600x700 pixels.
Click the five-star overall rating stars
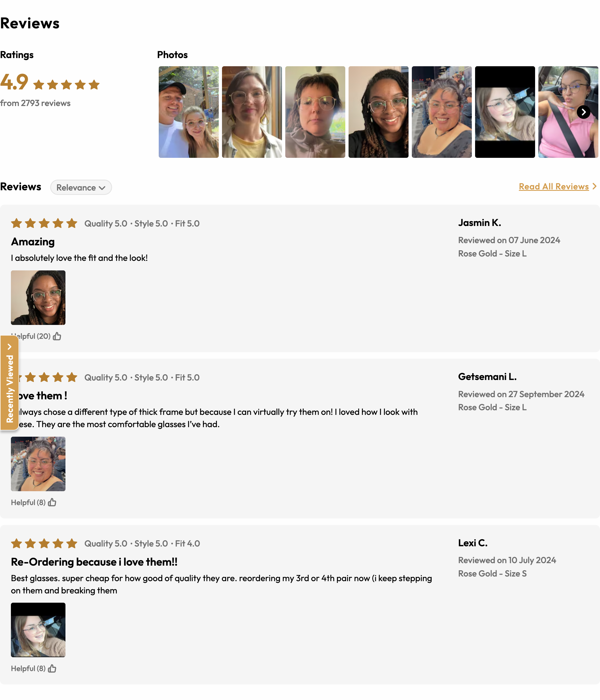click(66, 85)
